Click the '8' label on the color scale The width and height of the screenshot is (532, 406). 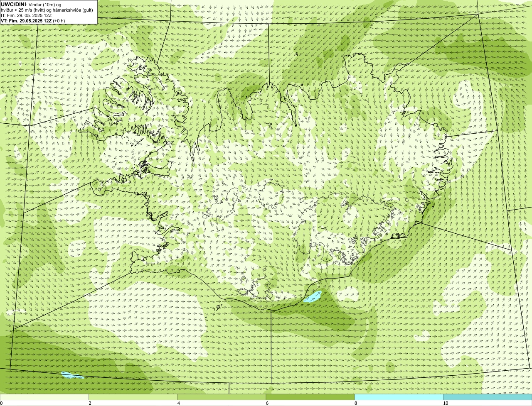(355, 403)
